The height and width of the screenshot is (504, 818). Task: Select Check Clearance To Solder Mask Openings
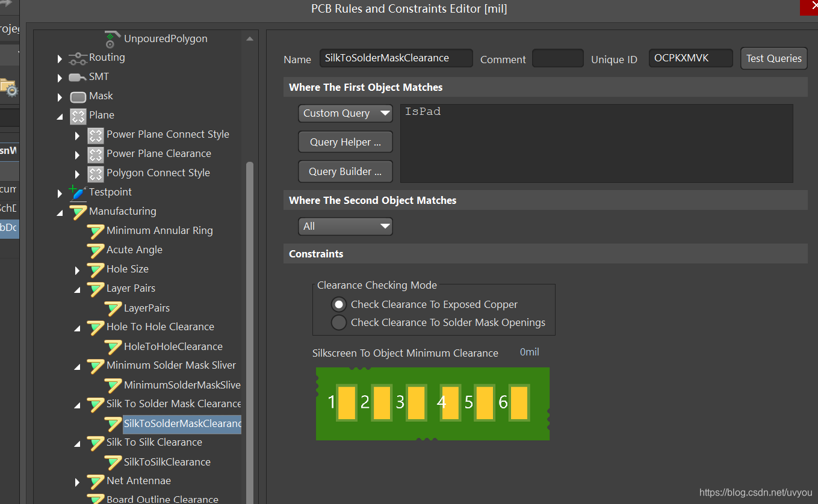click(x=339, y=322)
